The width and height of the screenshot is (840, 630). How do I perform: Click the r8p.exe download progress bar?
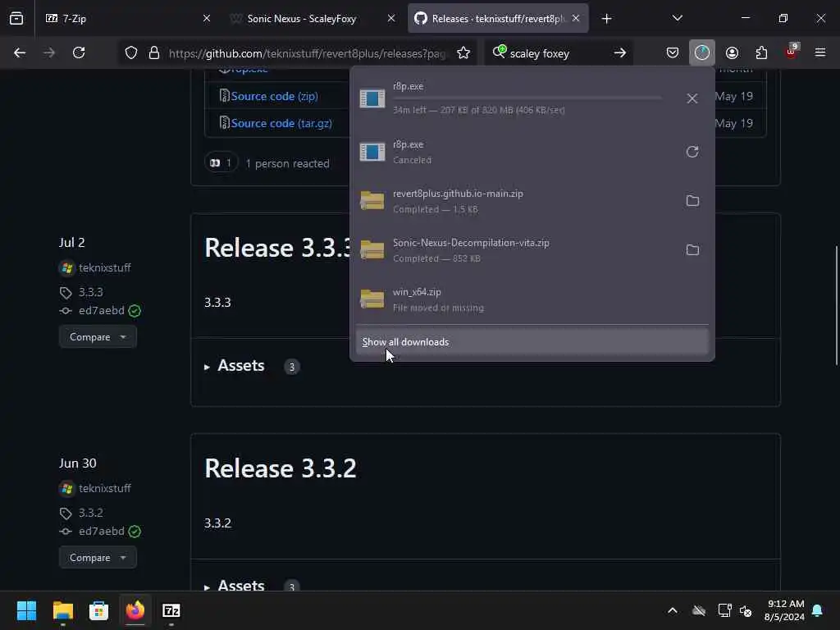[527, 98]
